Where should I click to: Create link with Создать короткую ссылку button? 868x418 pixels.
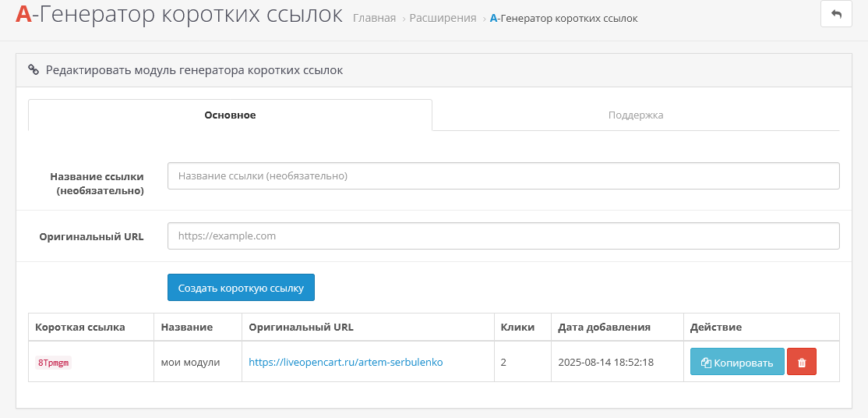pos(241,288)
